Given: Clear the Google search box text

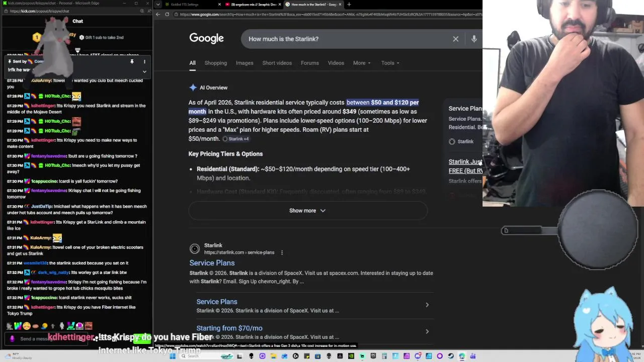Looking at the screenshot, I should [x=455, y=39].
